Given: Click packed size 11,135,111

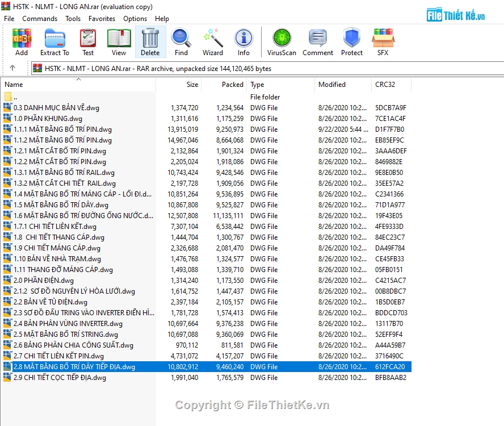Looking at the screenshot, I should point(228,215).
